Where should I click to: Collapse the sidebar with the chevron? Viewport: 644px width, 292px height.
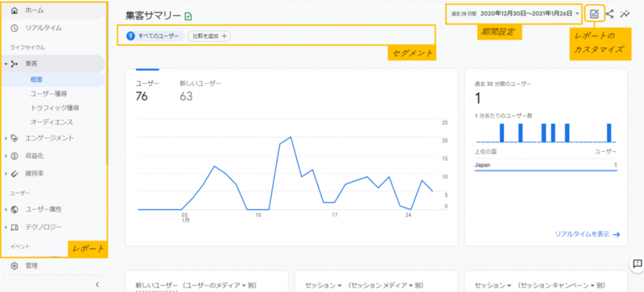coord(97,284)
